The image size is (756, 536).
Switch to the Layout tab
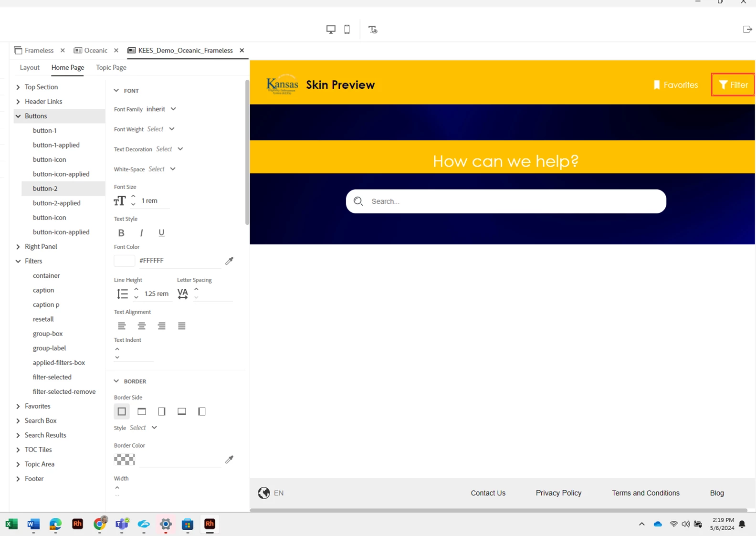tap(30, 67)
